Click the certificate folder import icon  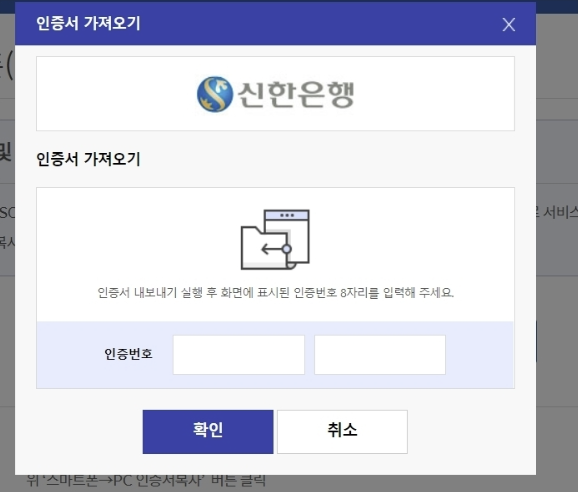tap(275, 240)
